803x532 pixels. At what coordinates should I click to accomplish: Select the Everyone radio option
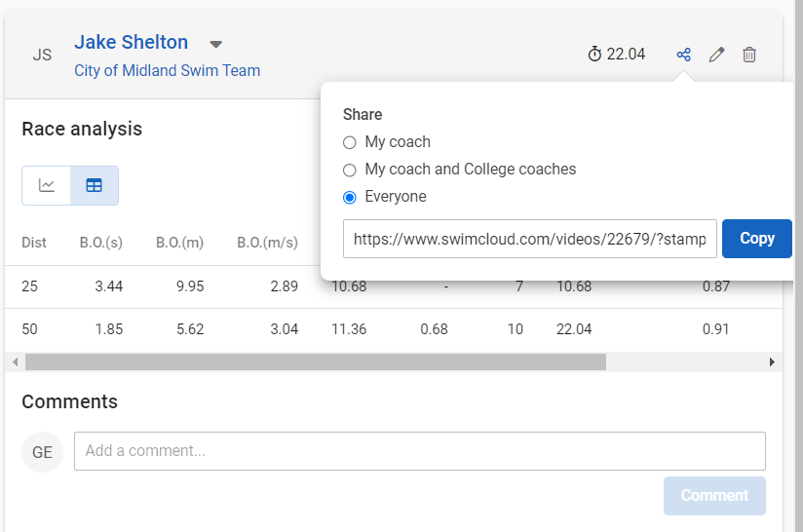pyautogui.click(x=349, y=197)
